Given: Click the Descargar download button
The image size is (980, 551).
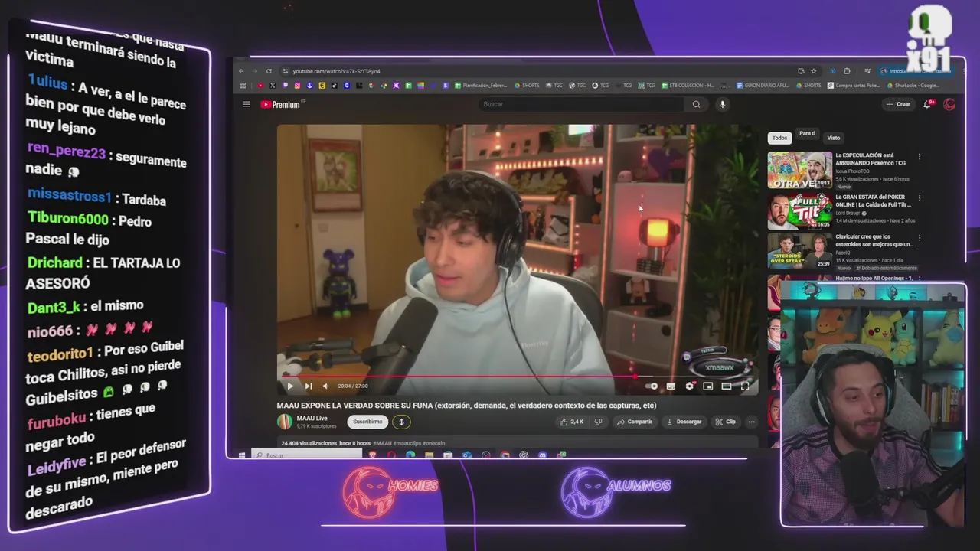Looking at the screenshot, I should 684,422.
